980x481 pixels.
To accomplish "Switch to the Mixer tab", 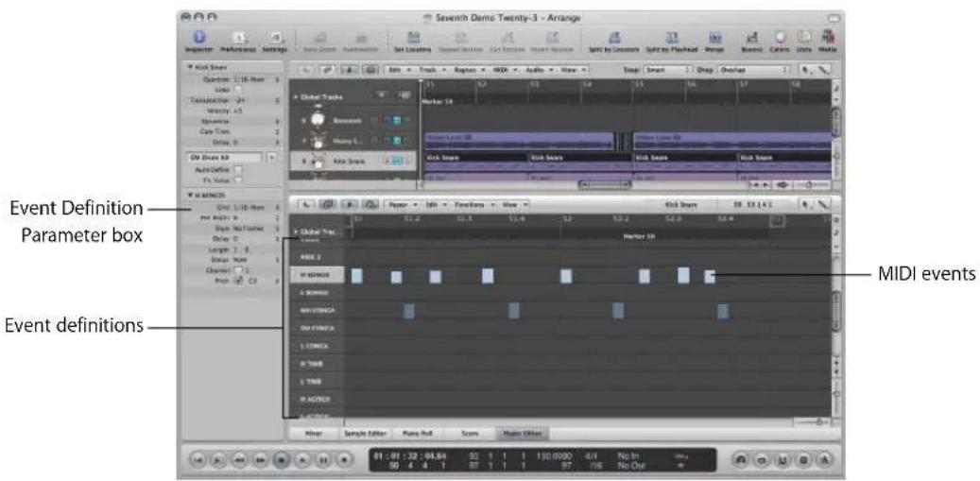I will (x=313, y=432).
